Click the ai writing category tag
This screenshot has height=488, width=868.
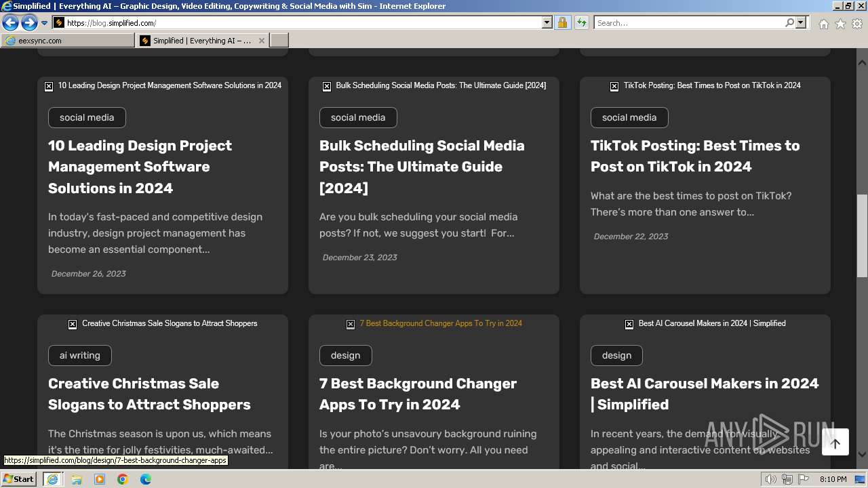(x=79, y=355)
